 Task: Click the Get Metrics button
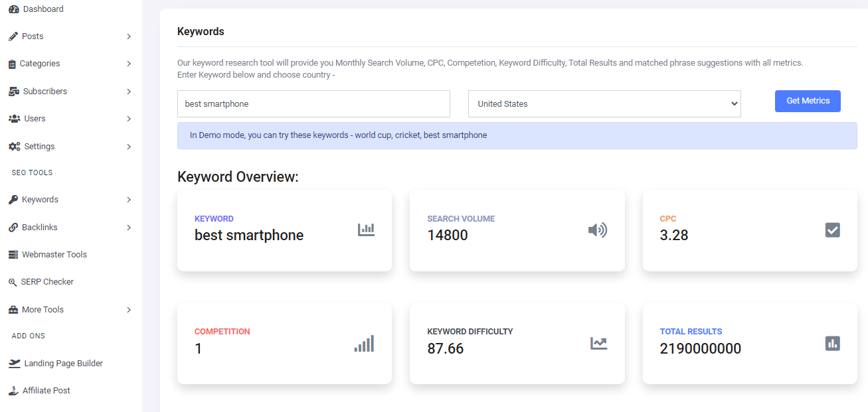point(808,101)
